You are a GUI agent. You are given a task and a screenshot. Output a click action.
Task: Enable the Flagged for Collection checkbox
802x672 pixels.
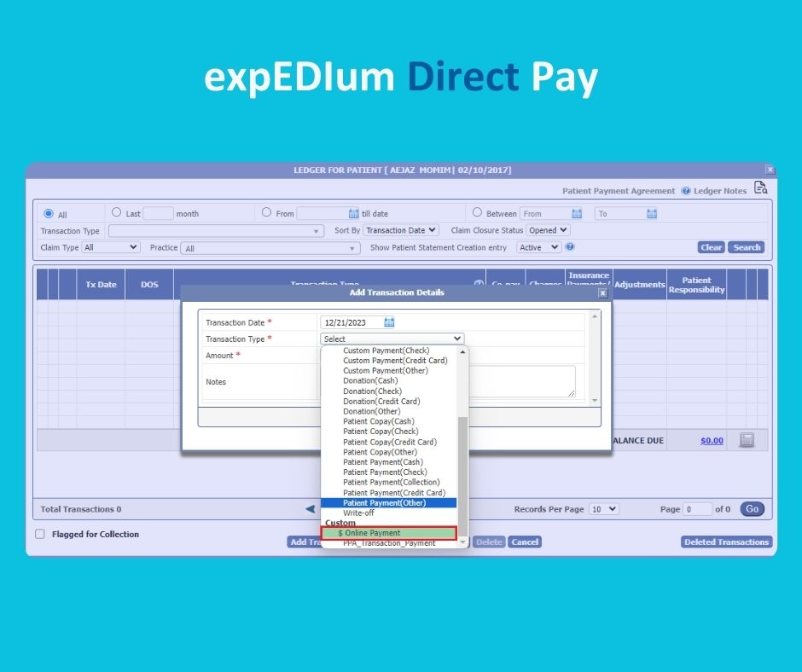click(38, 534)
